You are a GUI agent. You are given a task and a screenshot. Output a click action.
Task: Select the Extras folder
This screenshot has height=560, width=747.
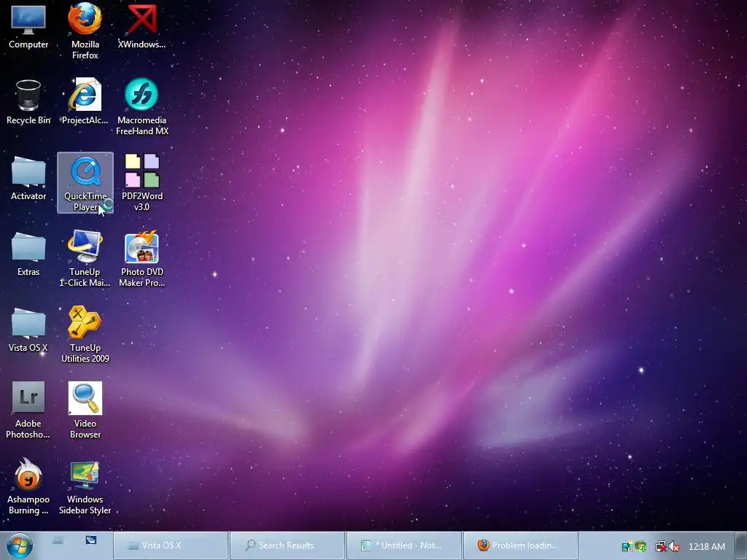[28, 254]
